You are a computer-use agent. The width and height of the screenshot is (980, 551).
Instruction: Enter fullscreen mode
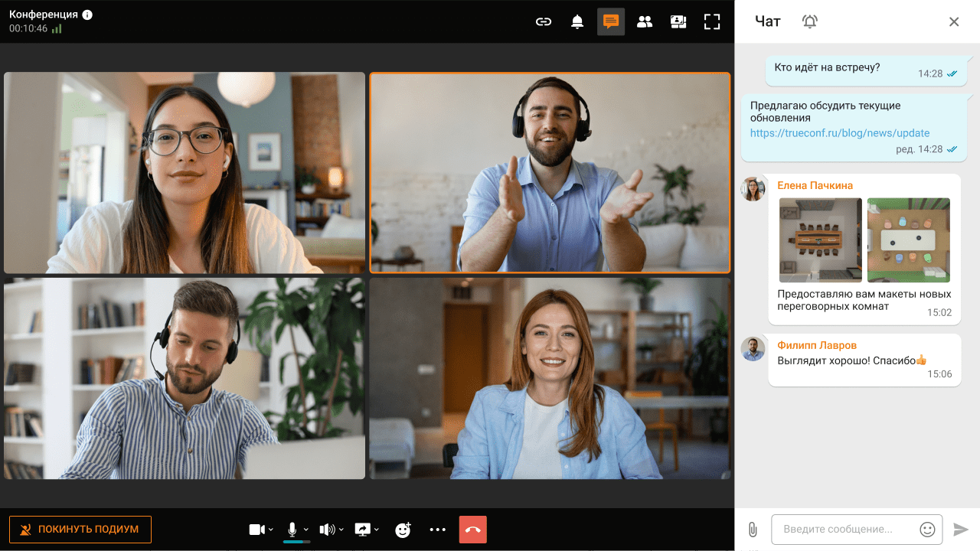[x=712, y=22]
